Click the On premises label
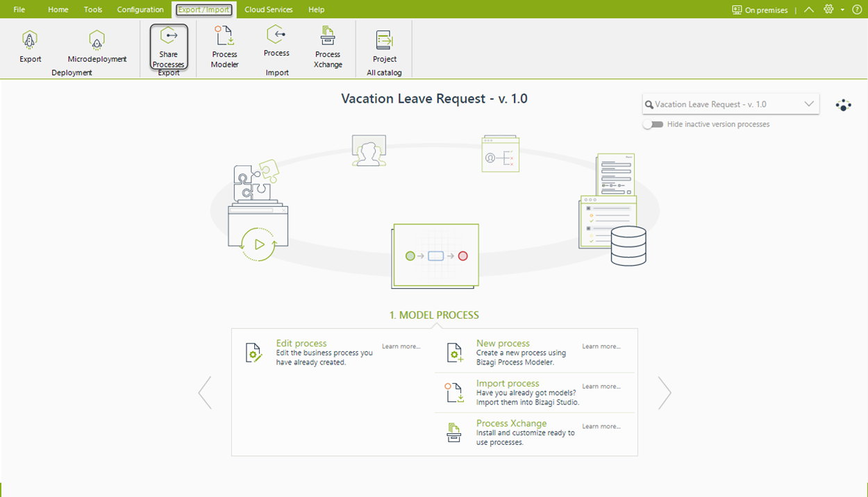 [767, 10]
